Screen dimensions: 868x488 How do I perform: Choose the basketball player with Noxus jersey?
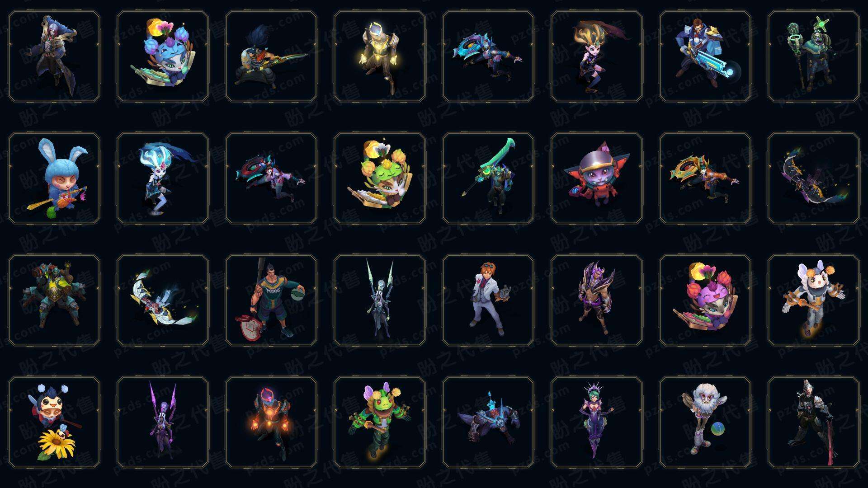point(271,300)
